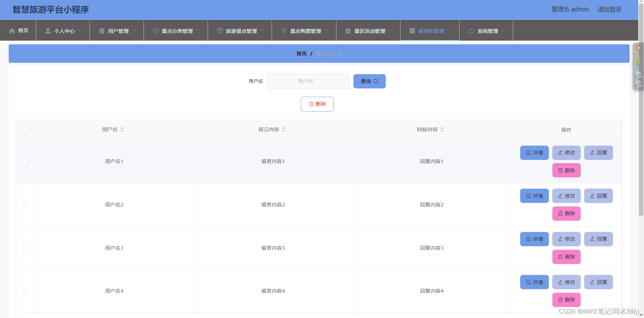Click the power icon beside 系统管理

[471, 31]
